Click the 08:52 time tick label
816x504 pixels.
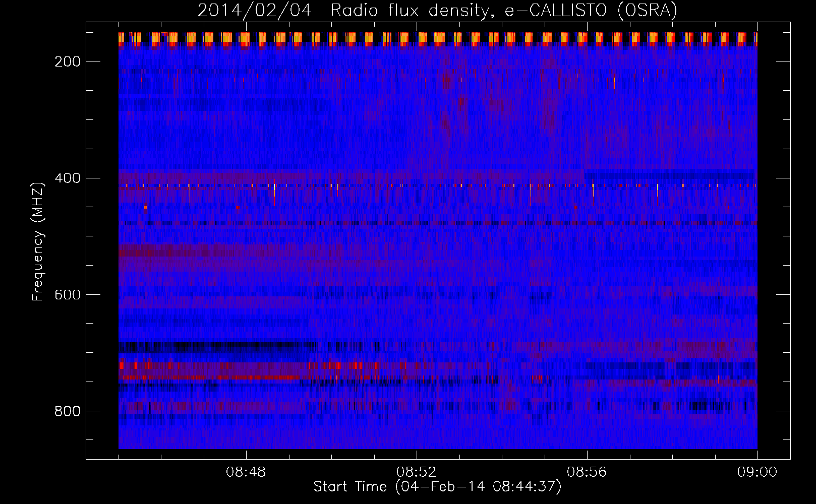click(417, 472)
